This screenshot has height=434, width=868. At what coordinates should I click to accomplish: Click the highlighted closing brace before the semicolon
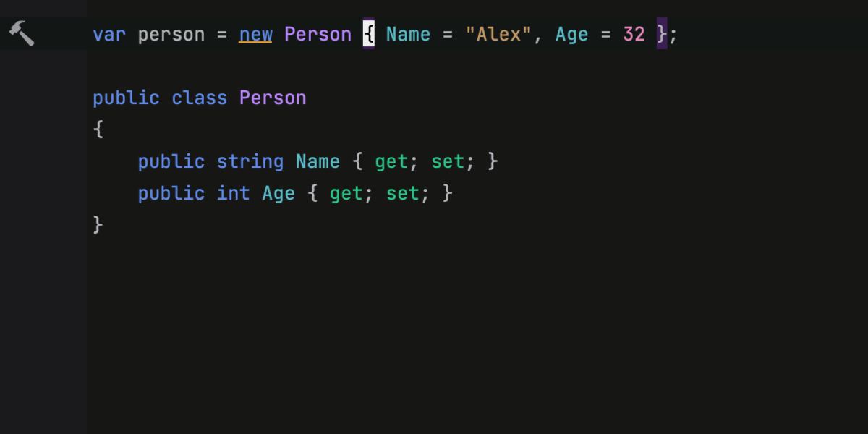[x=662, y=34]
